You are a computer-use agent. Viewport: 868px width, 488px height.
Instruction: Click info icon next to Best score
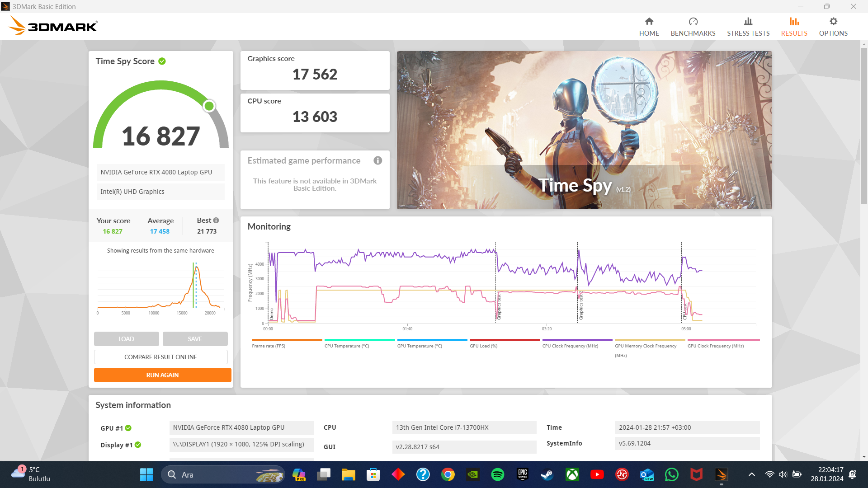tap(216, 221)
